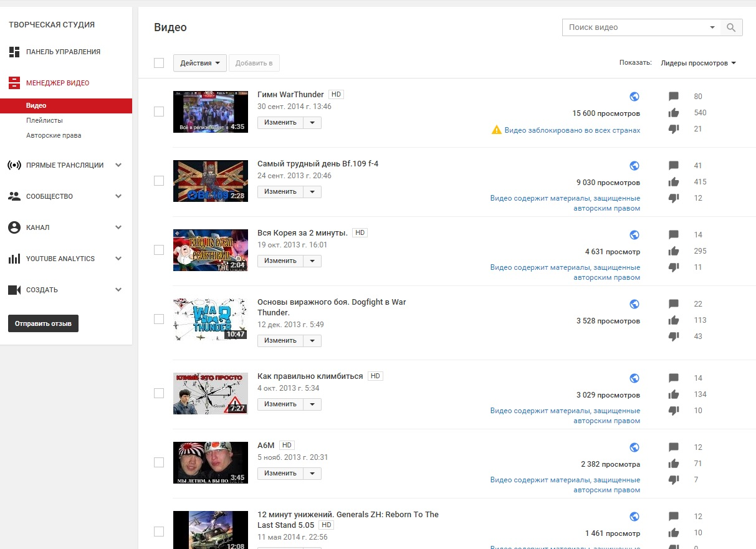
Task: Click the search magnifier icon
Action: pos(731,27)
